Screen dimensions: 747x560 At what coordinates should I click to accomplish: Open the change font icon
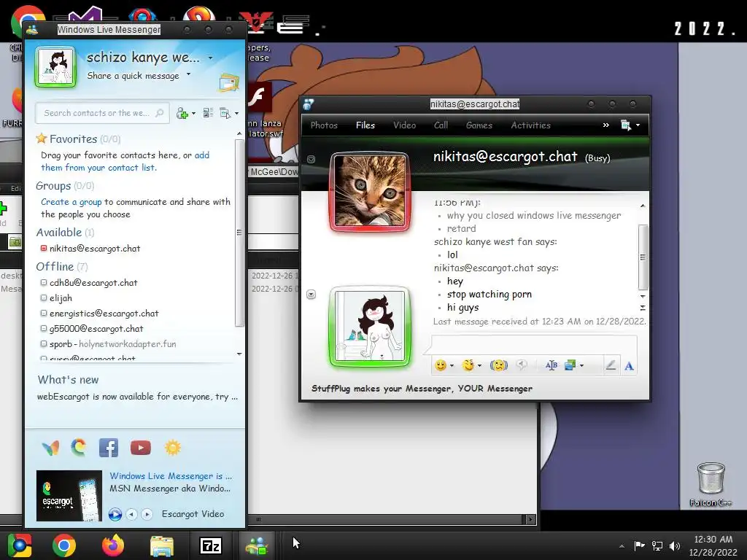pos(551,365)
